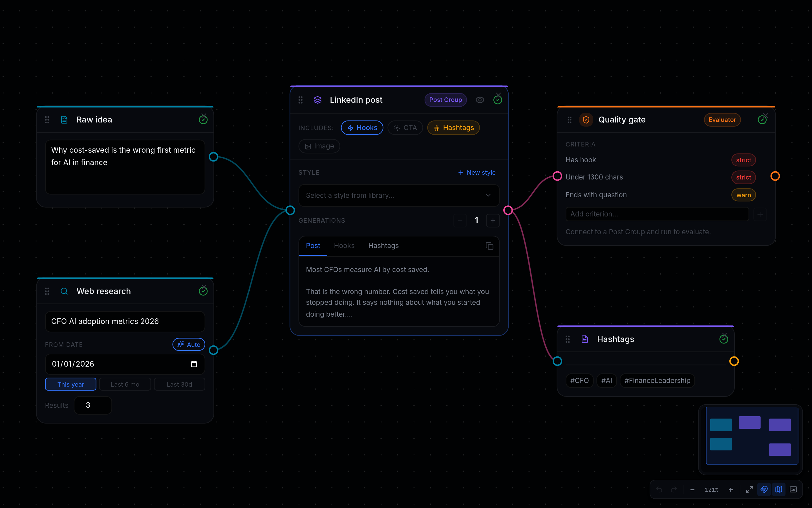Image resolution: width=812 pixels, height=508 pixels.
Task: Open keyboard shortcuts via keyboard icon
Action: point(794,490)
